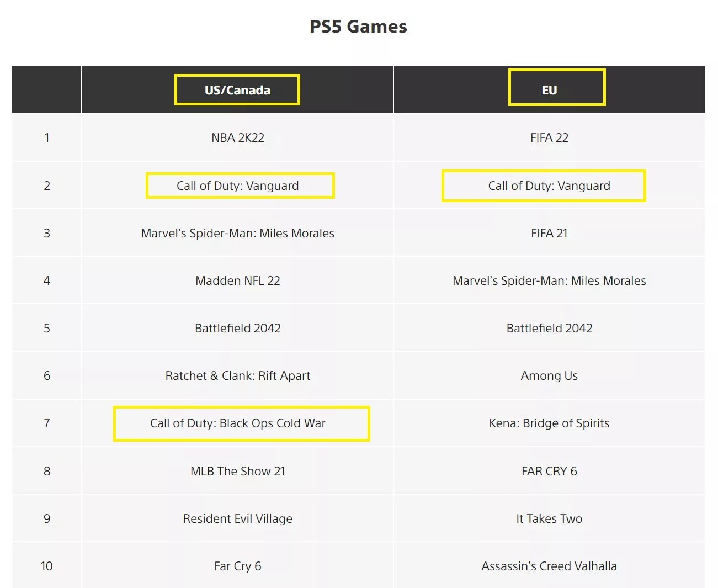Screen dimensions: 718x588
Task: Select FAR CRY 6 in EU column
Action: pyautogui.click(x=549, y=471)
